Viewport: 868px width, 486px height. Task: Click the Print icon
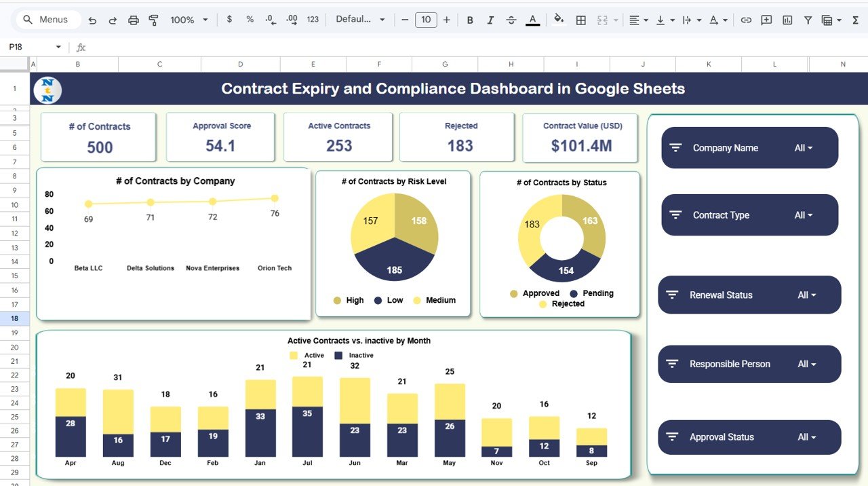[134, 19]
